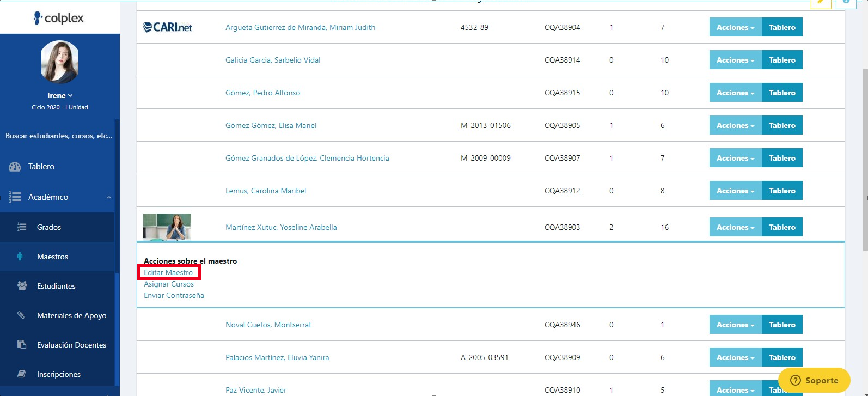Click the Materiales de Apoyo paperclip icon
Image resolution: width=868 pixels, height=396 pixels.
point(21,315)
